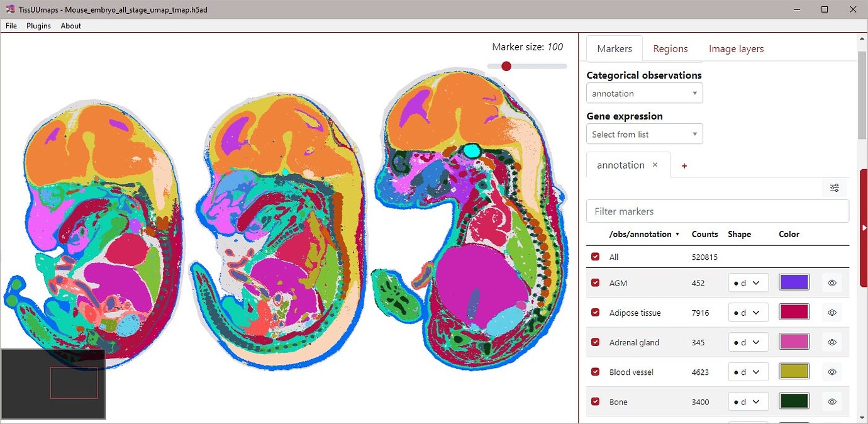Viewport: 868px width, 424px height.
Task: Click the sort arrow on /obs/annotation column
Action: pos(677,234)
